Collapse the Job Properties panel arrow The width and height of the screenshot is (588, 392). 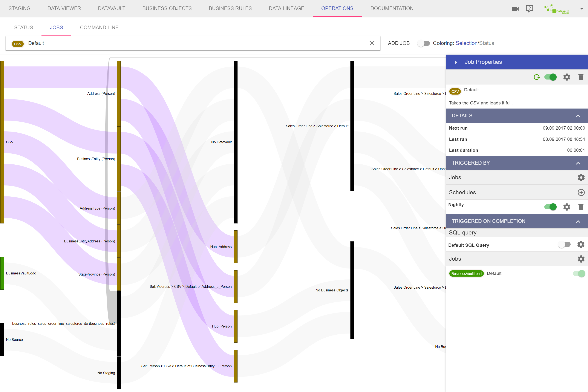pos(456,62)
